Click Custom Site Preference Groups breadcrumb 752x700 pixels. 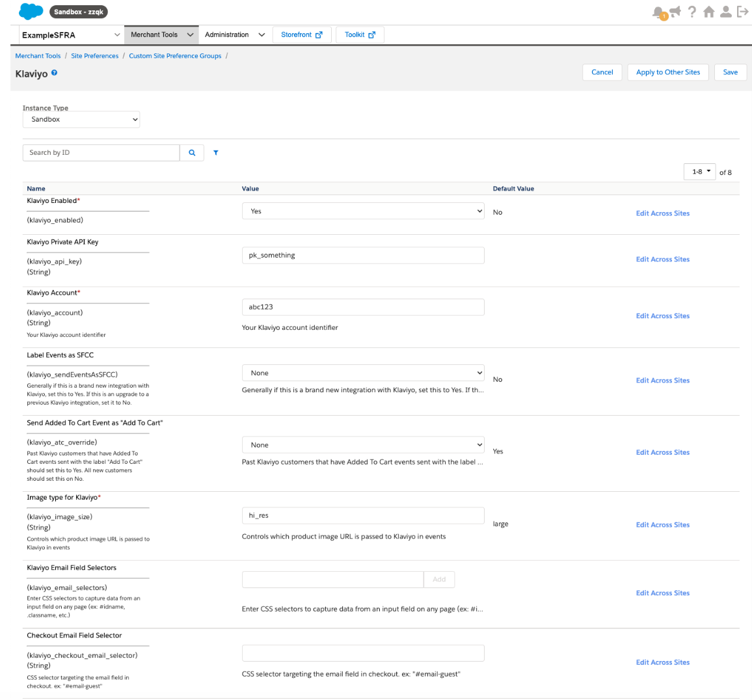(175, 56)
